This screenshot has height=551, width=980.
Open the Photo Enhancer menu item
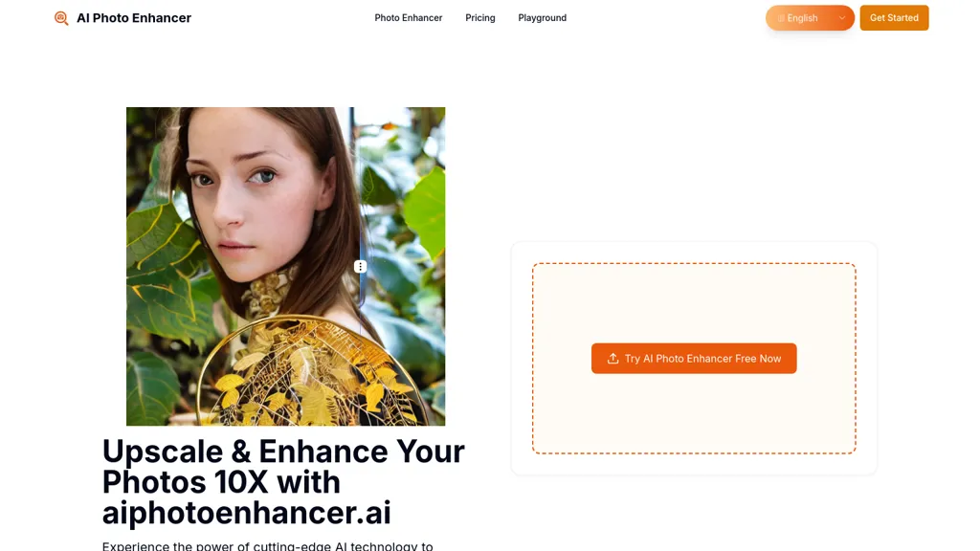408,18
